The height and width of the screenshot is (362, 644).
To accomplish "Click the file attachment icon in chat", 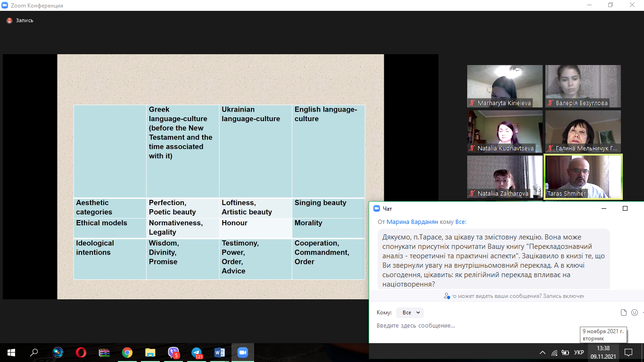I will pyautogui.click(x=624, y=313).
